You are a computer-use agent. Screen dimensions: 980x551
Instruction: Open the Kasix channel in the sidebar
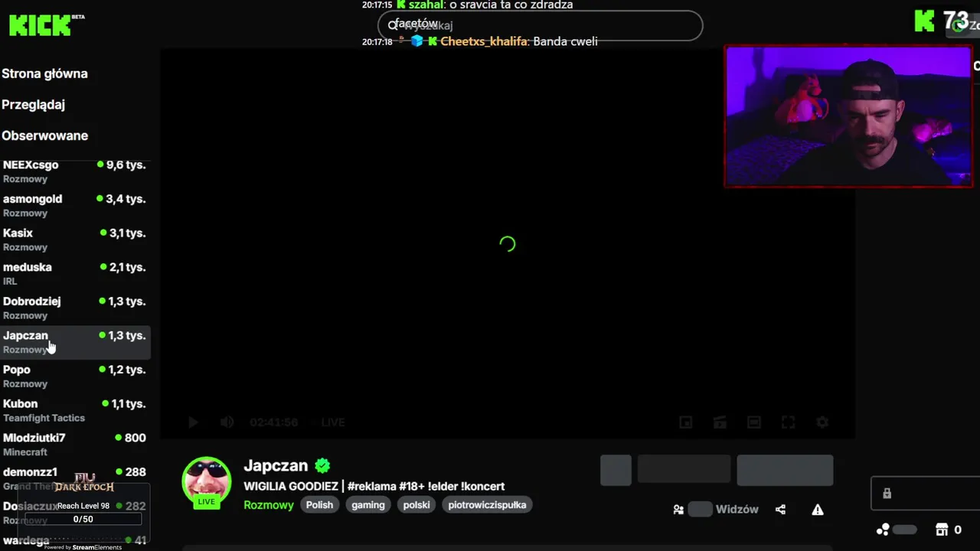tap(75, 240)
